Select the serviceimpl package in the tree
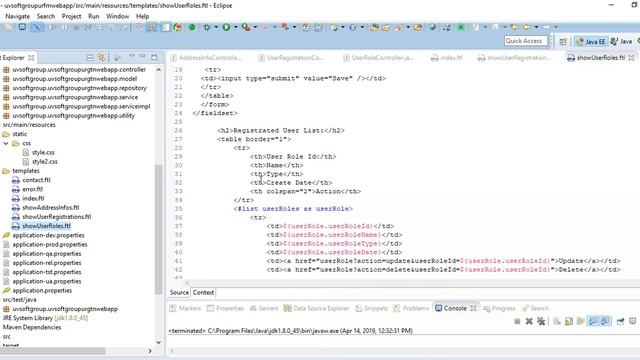 [81, 107]
